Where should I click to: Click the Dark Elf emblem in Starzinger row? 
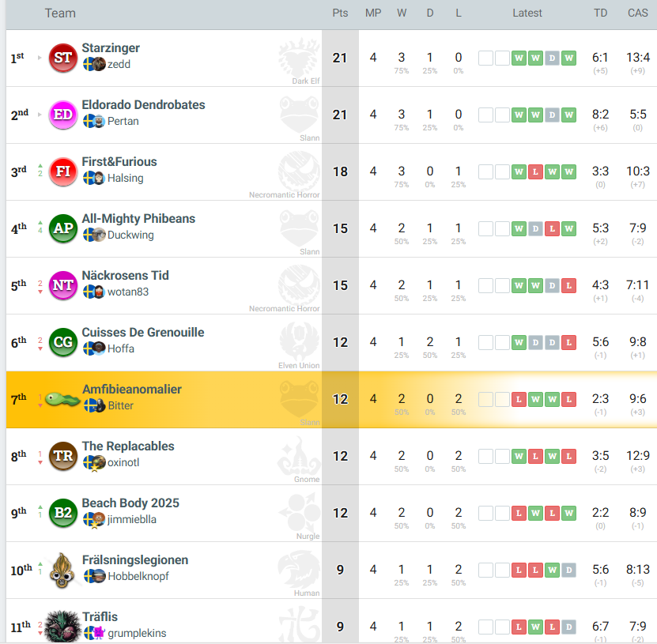(x=299, y=57)
